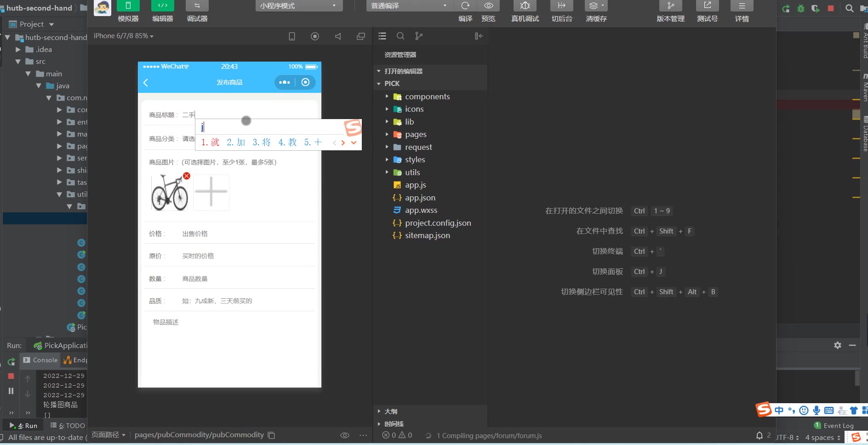Open app.json in the file tree

click(420, 198)
